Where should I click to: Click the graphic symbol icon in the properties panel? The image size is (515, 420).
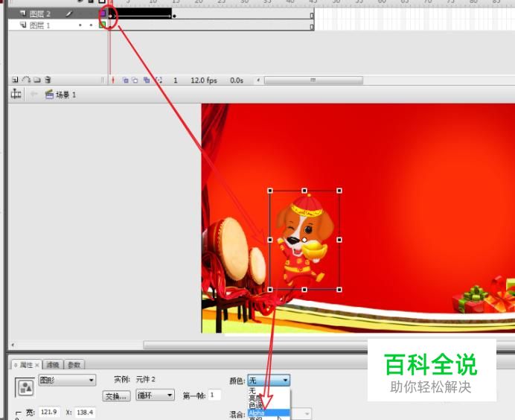tap(25, 388)
